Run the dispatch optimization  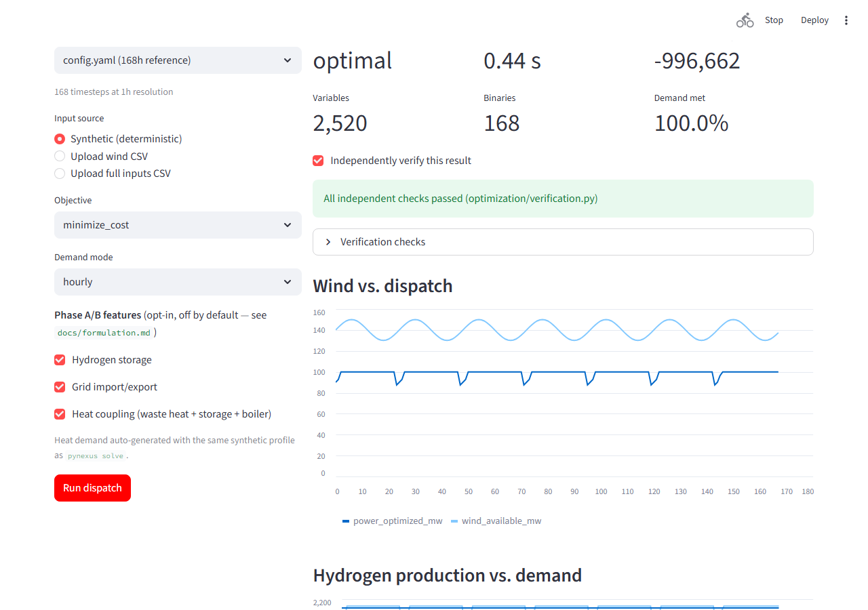(x=92, y=488)
